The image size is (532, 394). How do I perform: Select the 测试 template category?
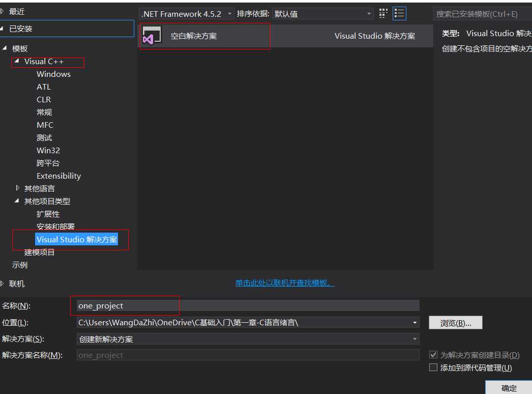pyautogui.click(x=44, y=137)
